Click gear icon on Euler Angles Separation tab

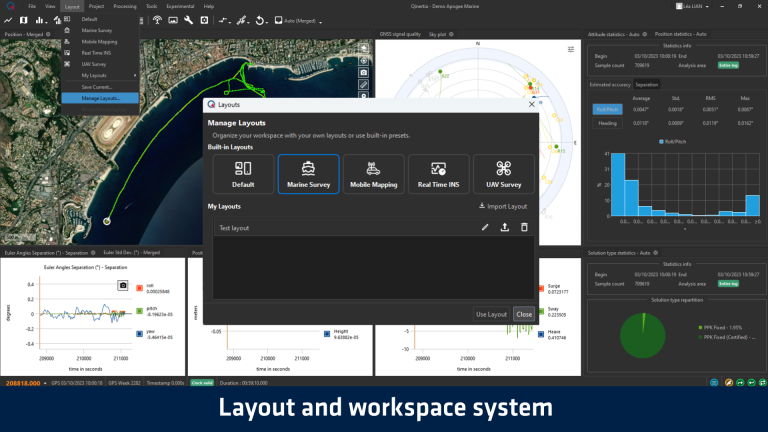coord(93,253)
